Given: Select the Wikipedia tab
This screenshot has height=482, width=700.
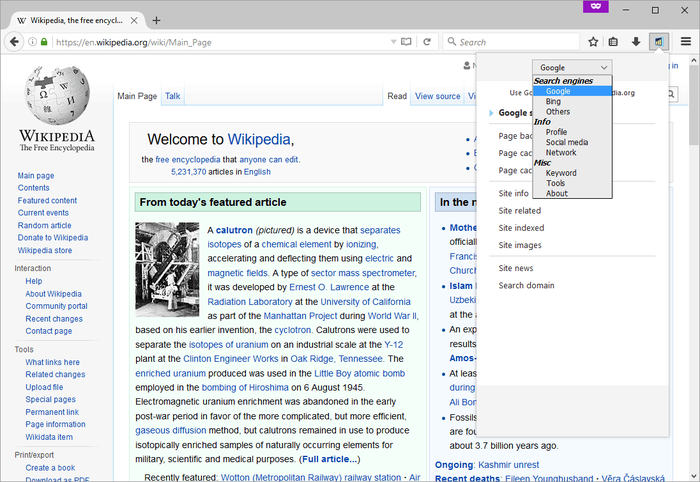Looking at the screenshot, I should tap(77, 21).
